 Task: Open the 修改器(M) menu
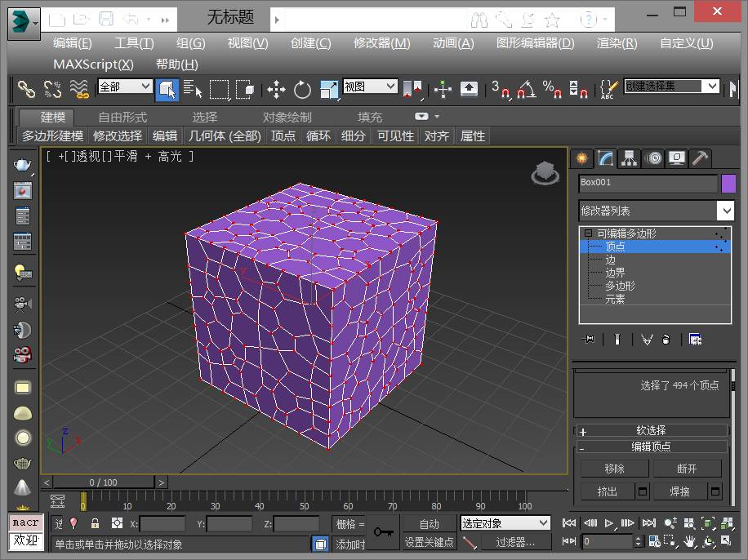click(381, 43)
